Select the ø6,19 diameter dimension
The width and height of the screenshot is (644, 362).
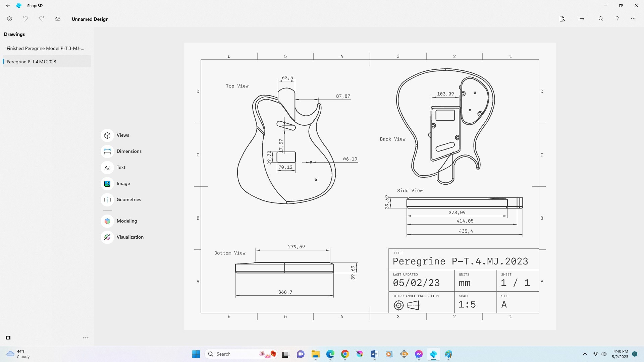[350, 159]
